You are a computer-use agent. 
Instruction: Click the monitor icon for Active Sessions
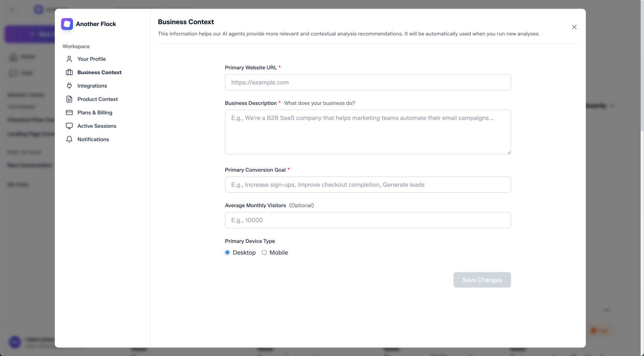69,126
